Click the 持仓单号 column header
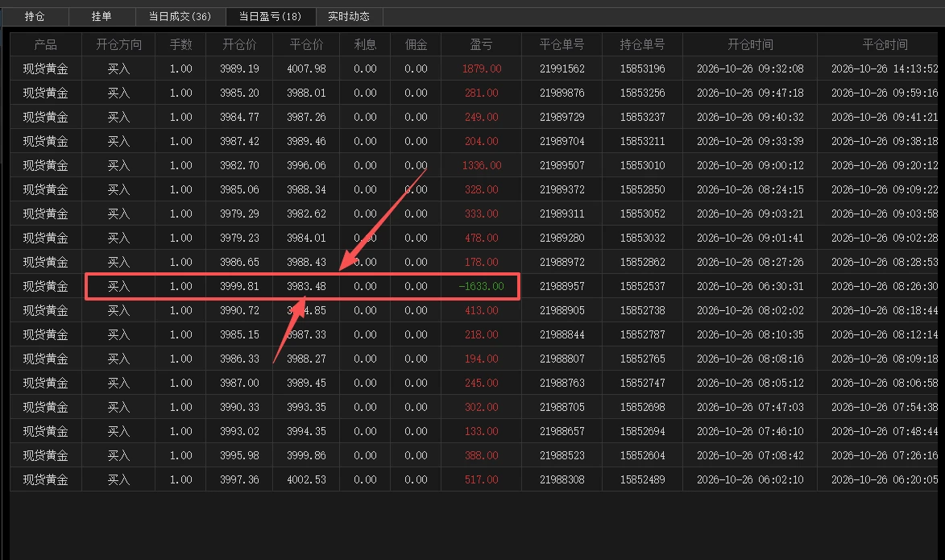Screen dimensions: 945x560 tap(642, 44)
